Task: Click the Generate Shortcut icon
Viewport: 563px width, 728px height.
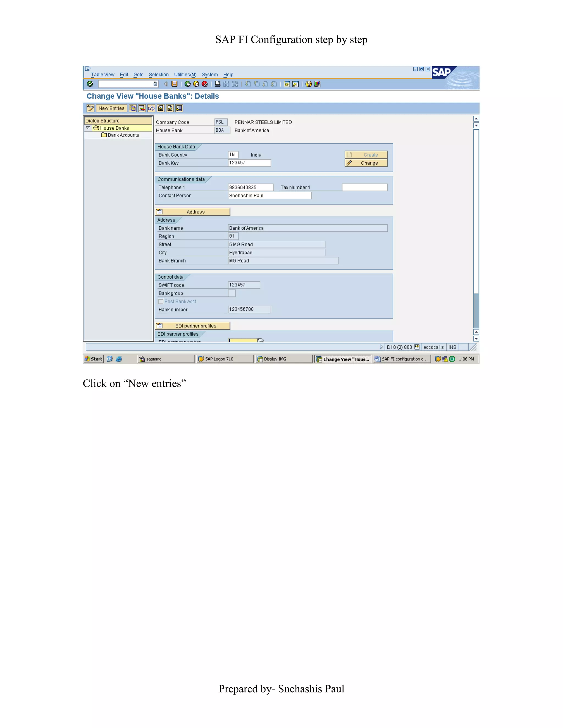Action: pos(296,84)
